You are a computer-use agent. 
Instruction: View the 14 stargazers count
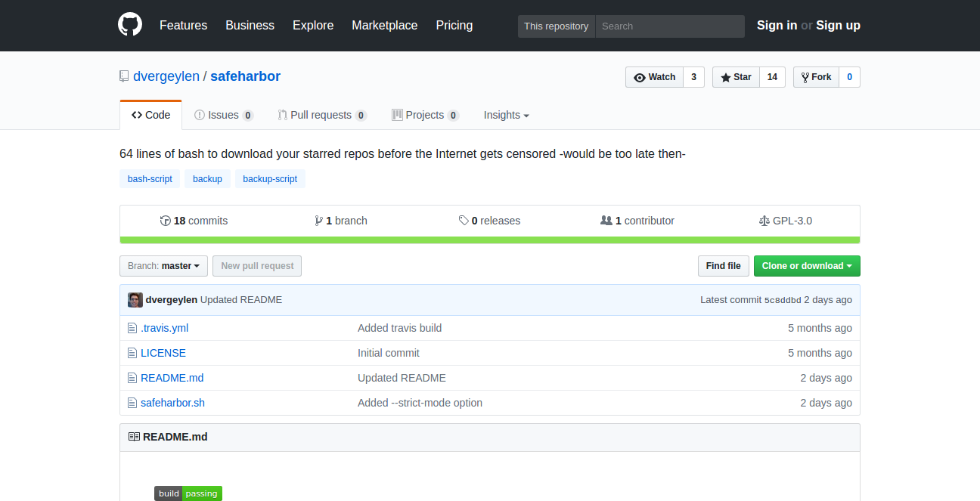coord(772,77)
